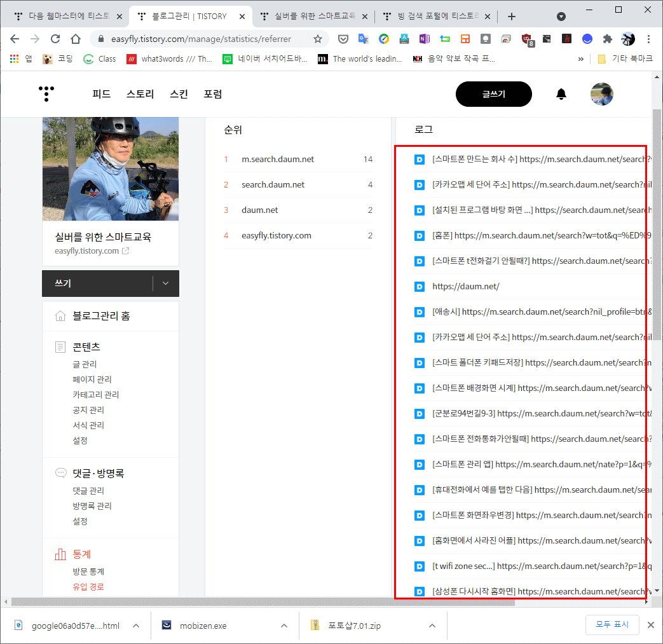Click the Pocket extension icon
The height and width of the screenshot is (644, 663).
coord(343,39)
